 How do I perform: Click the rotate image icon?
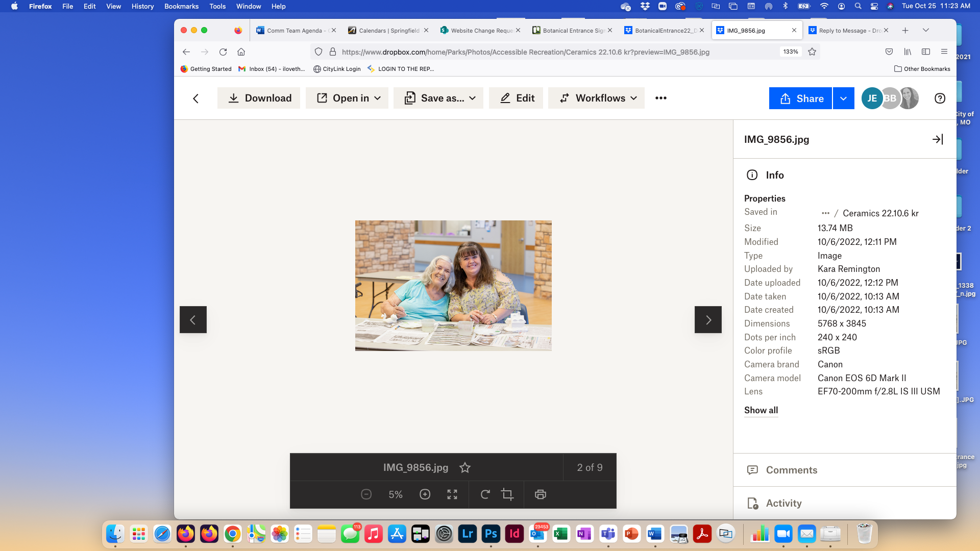[x=484, y=494]
